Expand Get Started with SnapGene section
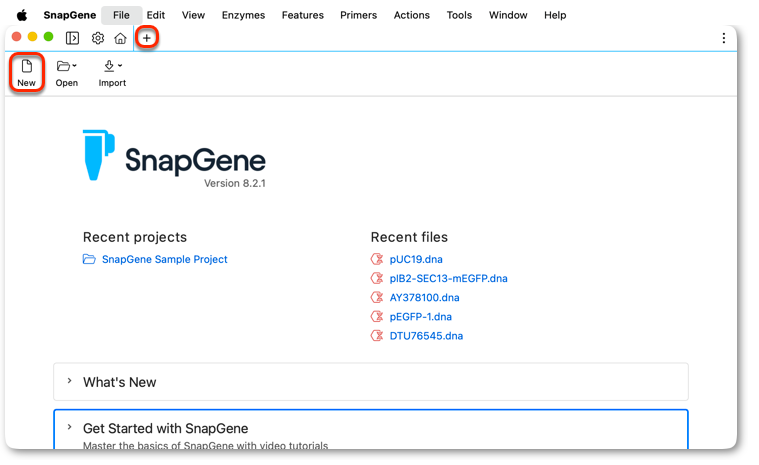The width and height of the screenshot is (759, 465). [371, 430]
